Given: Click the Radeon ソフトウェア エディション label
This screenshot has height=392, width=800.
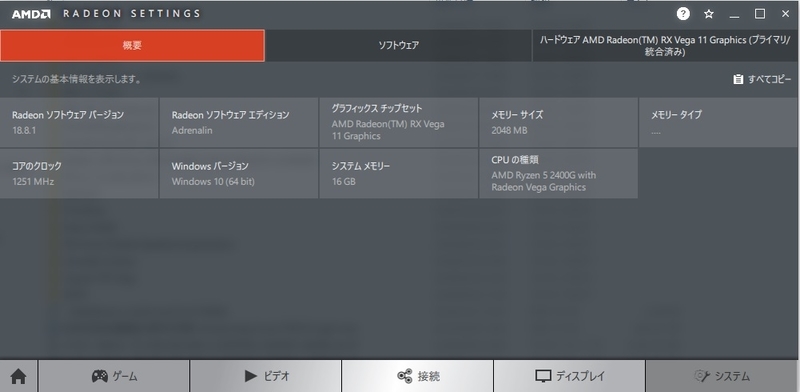Looking at the screenshot, I should (x=231, y=115).
